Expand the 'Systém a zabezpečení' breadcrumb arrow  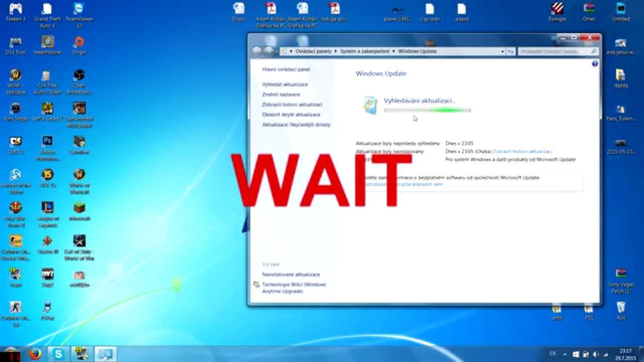click(x=394, y=51)
